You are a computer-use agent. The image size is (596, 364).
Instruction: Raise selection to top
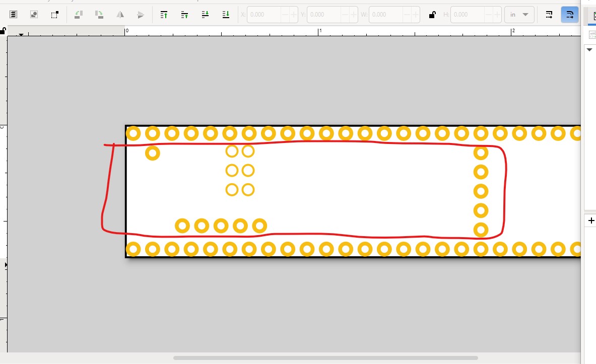[x=164, y=15]
